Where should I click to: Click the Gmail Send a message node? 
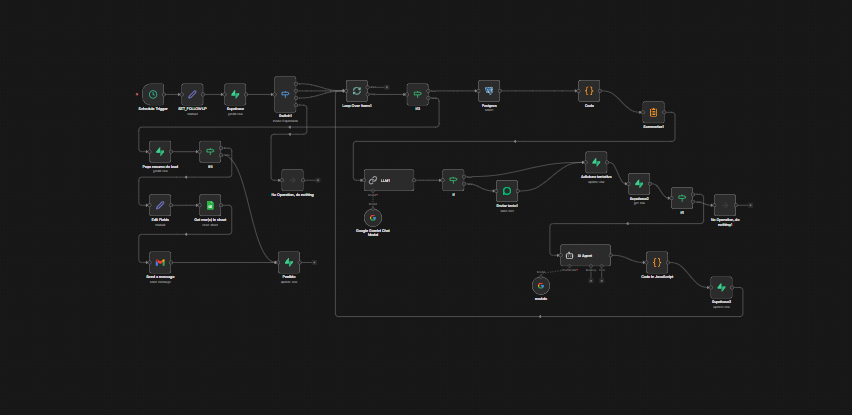coord(160,262)
